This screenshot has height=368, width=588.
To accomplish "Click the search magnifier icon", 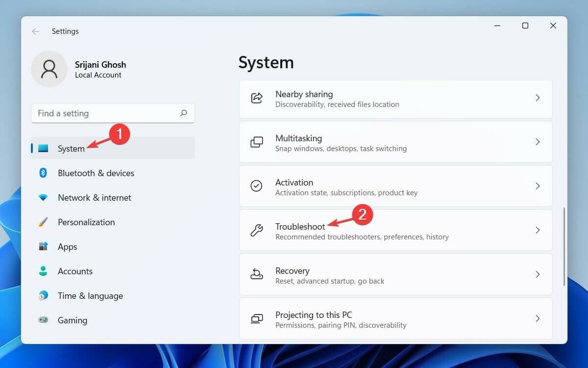I will tap(183, 113).
